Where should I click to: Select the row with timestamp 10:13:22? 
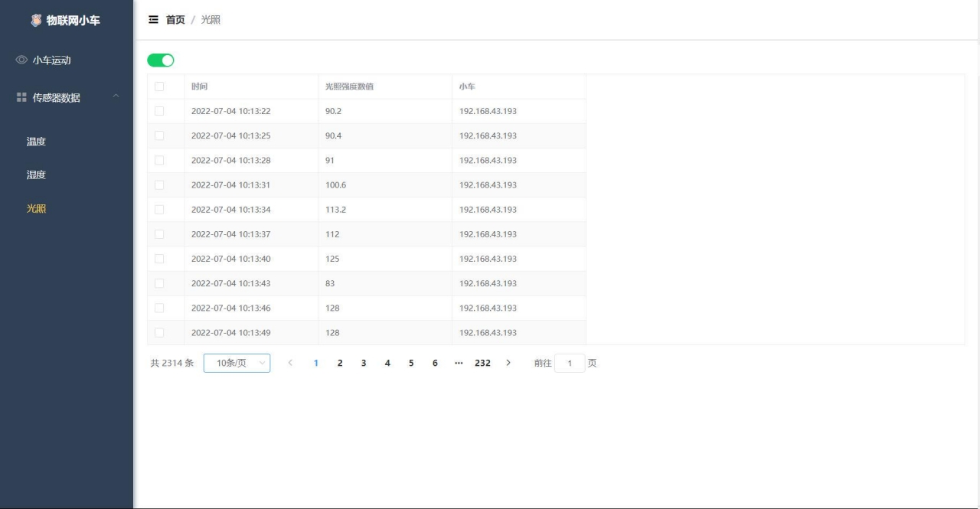(159, 111)
